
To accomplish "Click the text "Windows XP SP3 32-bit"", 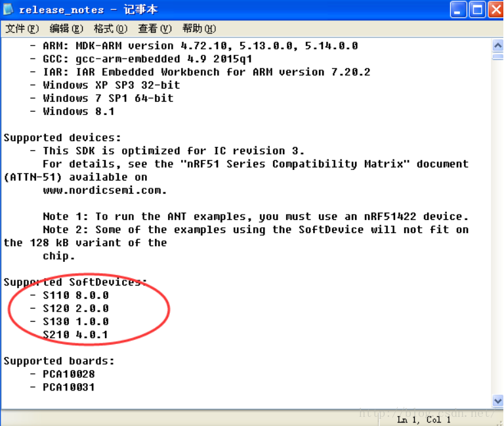I will (x=111, y=85).
